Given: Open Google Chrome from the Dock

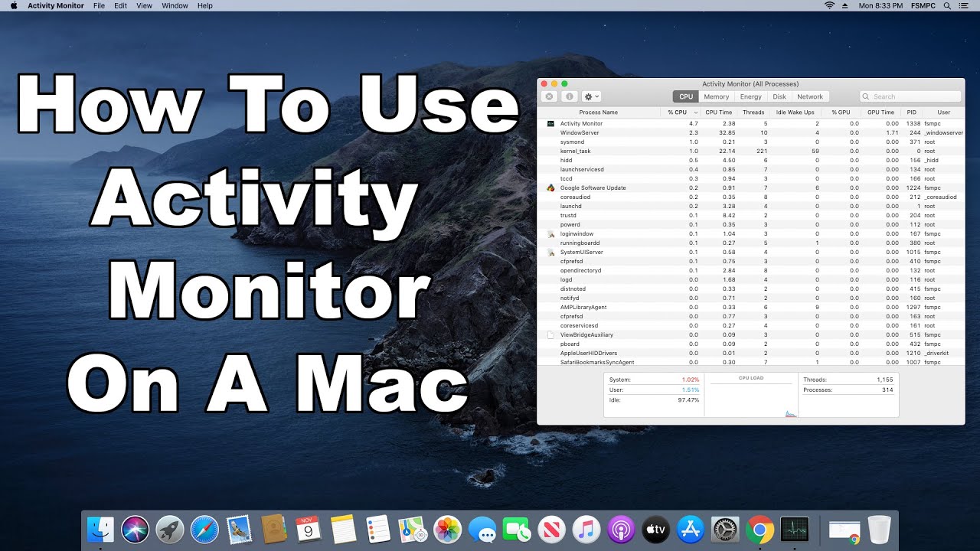Looking at the screenshot, I should [x=760, y=530].
